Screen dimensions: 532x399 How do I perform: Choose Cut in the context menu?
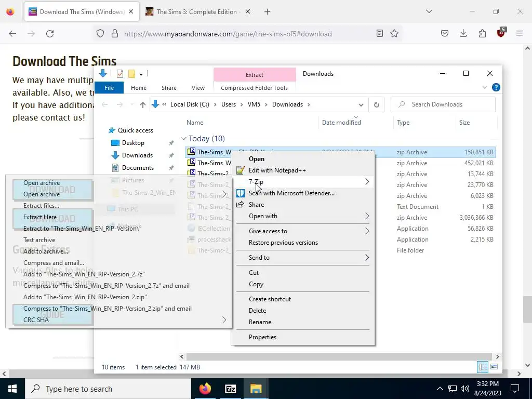(254, 273)
